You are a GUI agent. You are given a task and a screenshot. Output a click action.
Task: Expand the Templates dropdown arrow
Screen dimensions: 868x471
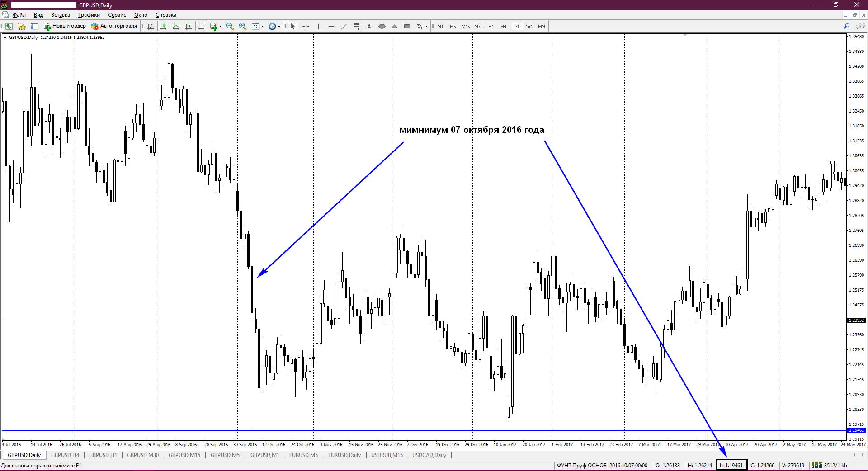pos(262,26)
